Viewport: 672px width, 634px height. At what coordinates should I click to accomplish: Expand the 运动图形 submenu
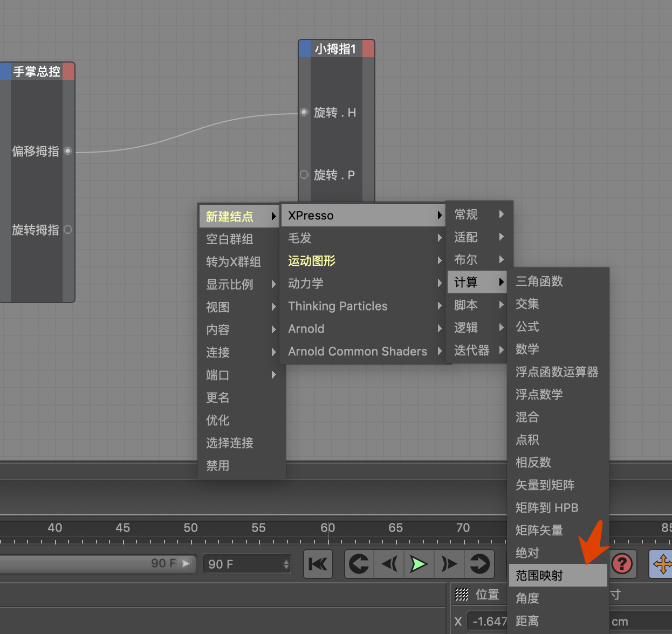click(x=363, y=260)
